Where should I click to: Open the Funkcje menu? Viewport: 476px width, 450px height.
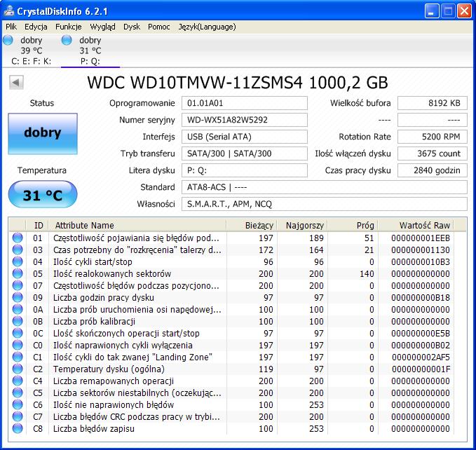pyautogui.click(x=68, y=27)
